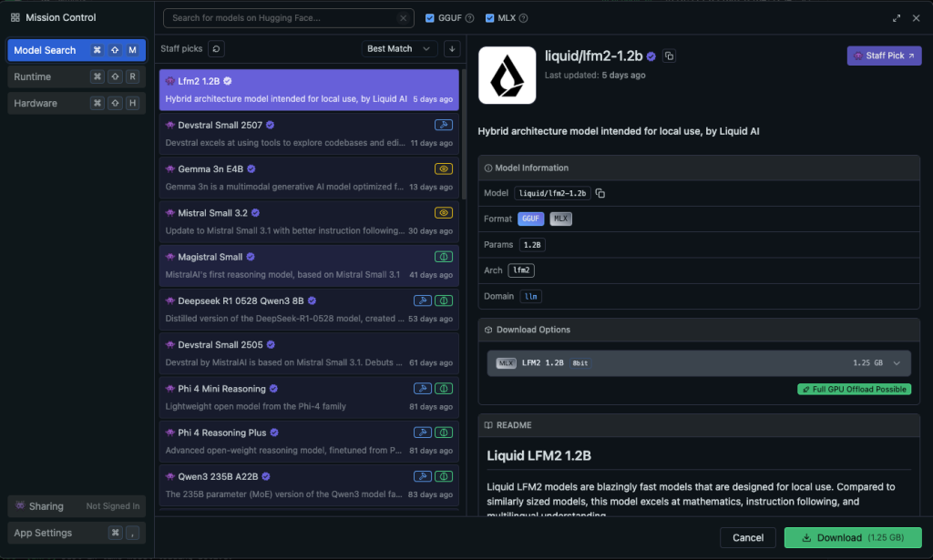Click the vision eye icon on Gemma 3n E4B
The image size is (933, 560).
tap(444, 168)
